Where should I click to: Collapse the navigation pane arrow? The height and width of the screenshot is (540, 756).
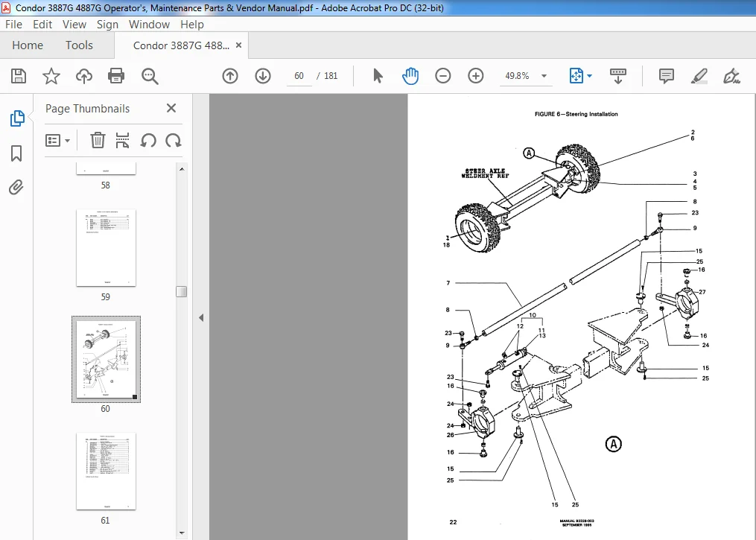[201, 318]
